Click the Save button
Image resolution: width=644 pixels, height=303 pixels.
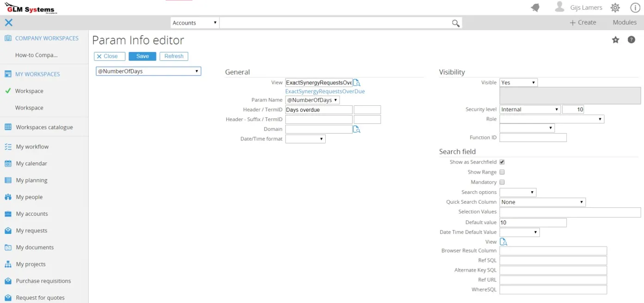pos(142,56)
